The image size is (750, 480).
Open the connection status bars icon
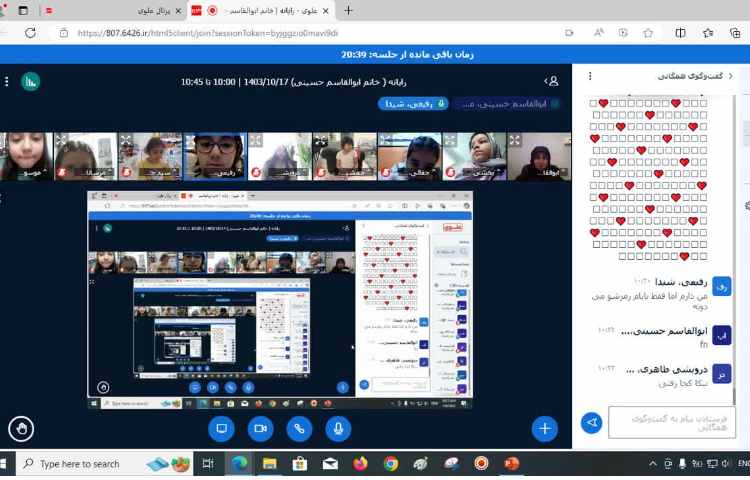pos(30,81)
